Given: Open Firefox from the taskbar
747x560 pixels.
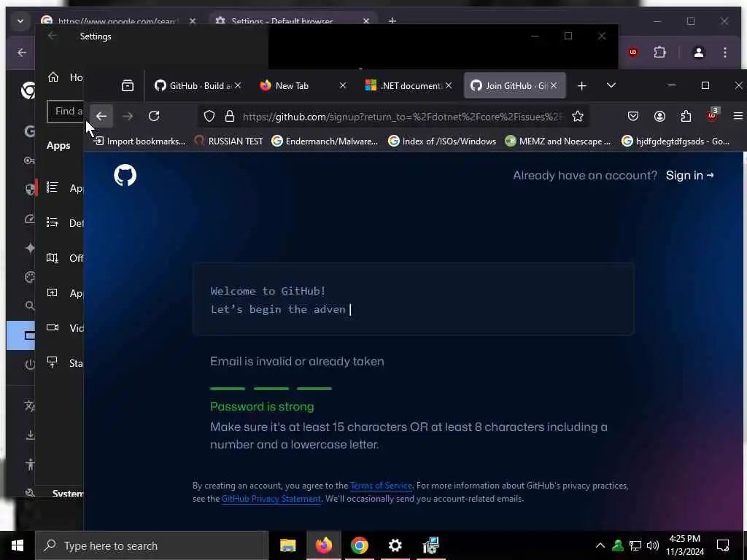Looking at the screenshot, I should pos(323,545).
